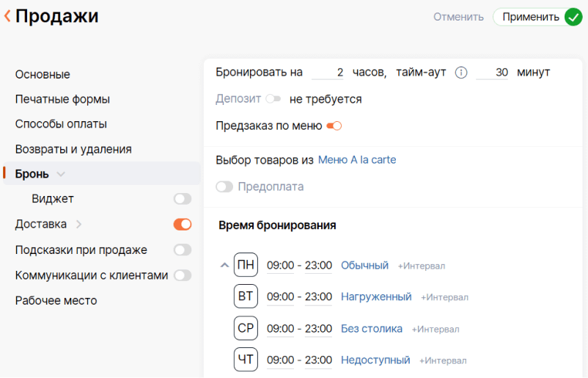
Task: Click the back arrow next to Продажи
Action: pos(7,16)
